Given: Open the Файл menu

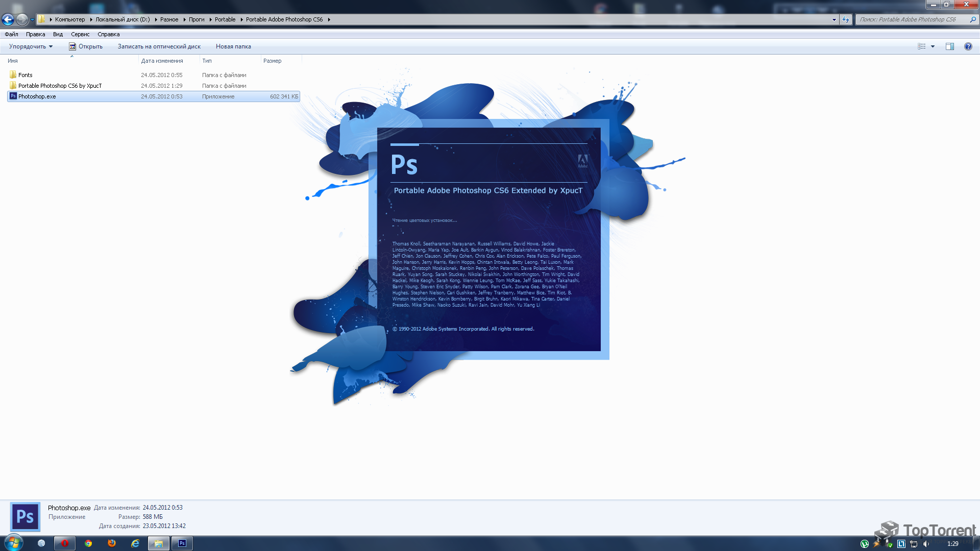Looking at the screenshot, I should coord(11,34).
